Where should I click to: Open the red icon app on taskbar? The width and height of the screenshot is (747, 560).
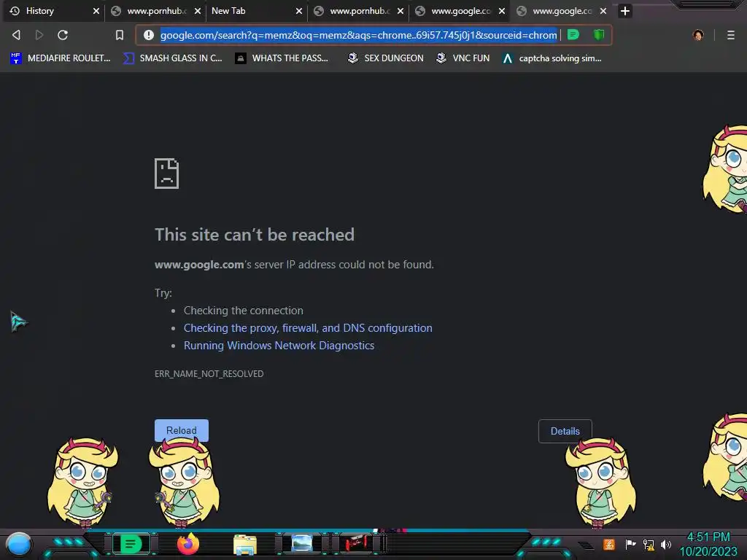[356, 543]
